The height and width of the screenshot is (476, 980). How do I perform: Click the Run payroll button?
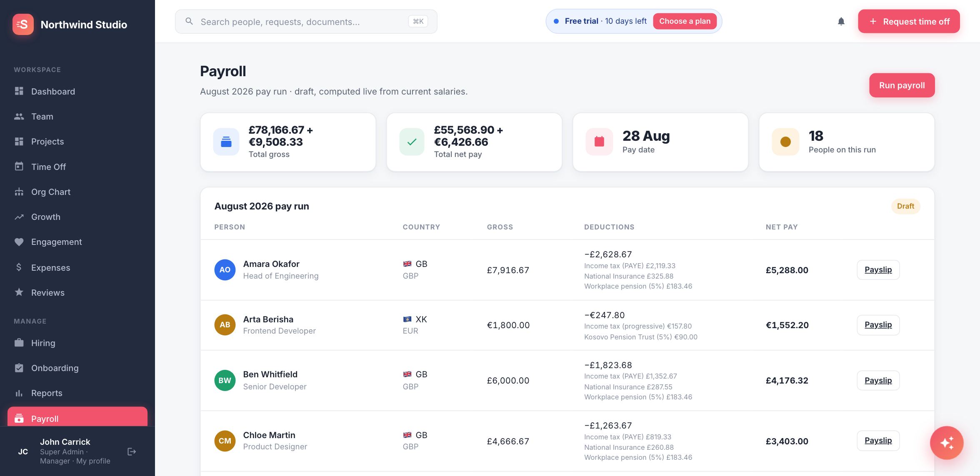coord(902,85)
